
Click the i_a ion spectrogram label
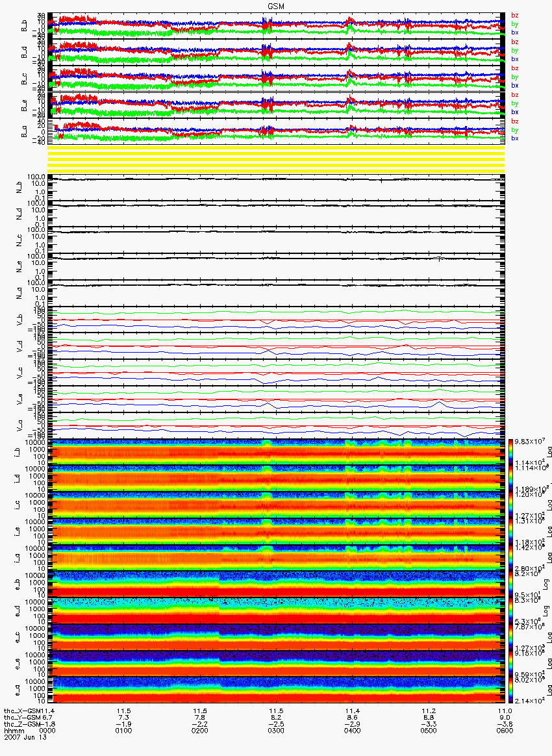18,559
